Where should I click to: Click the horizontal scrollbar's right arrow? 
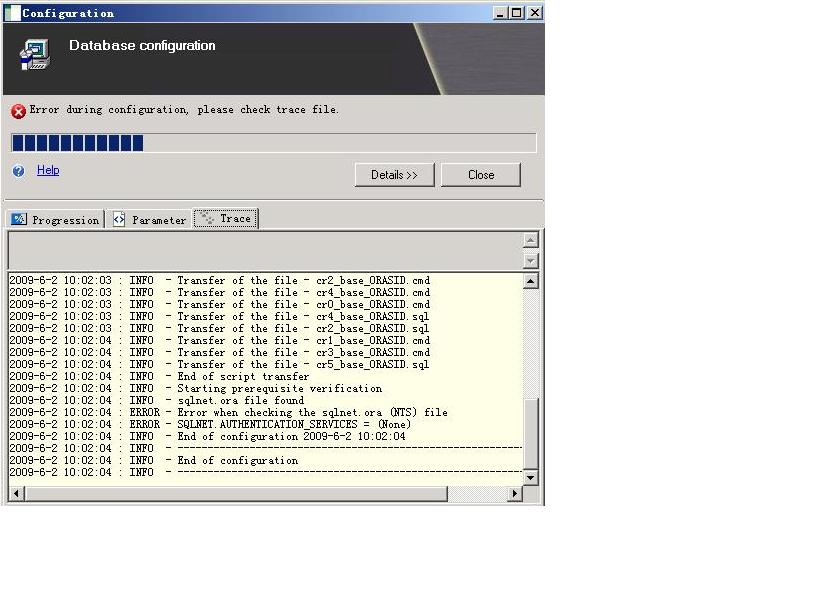515,494
